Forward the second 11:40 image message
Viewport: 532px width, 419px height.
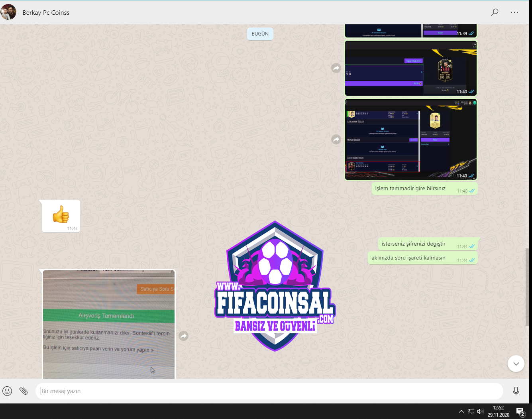click(x=336, y=140)
